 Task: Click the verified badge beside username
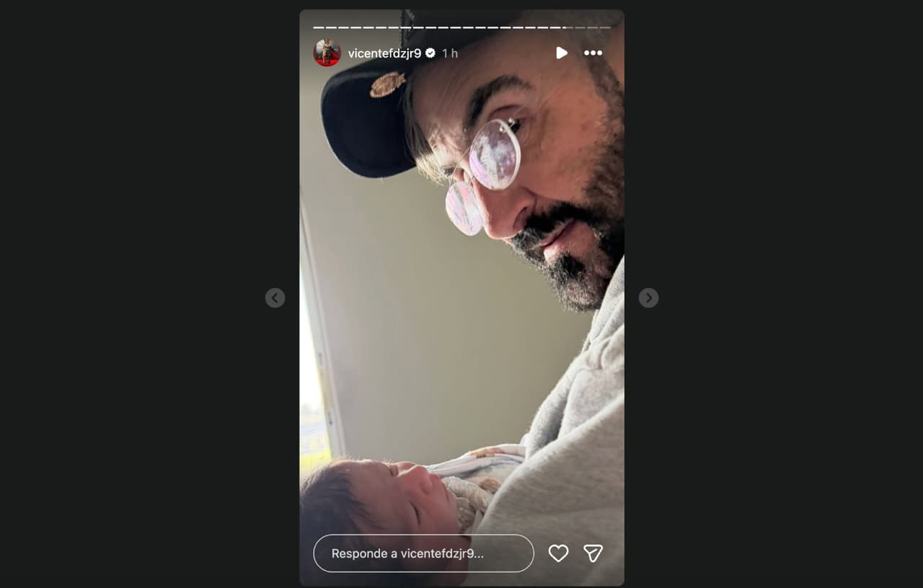click(430, 53)
